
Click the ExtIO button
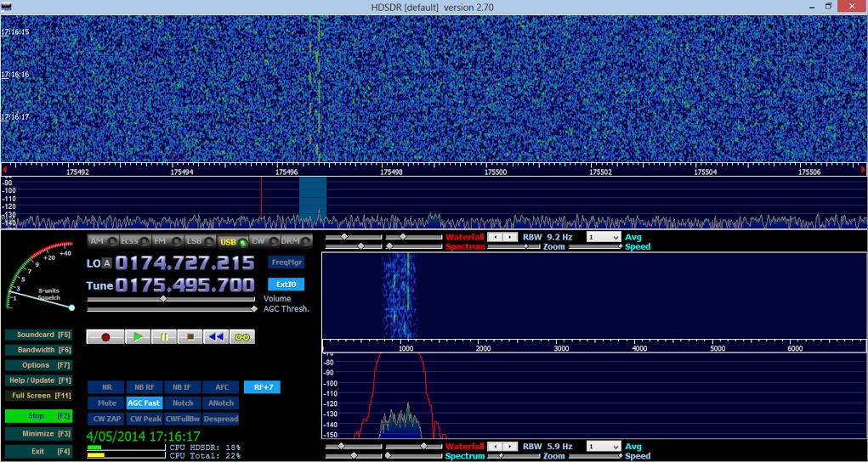pyautogui.click(x=286, y=285)
